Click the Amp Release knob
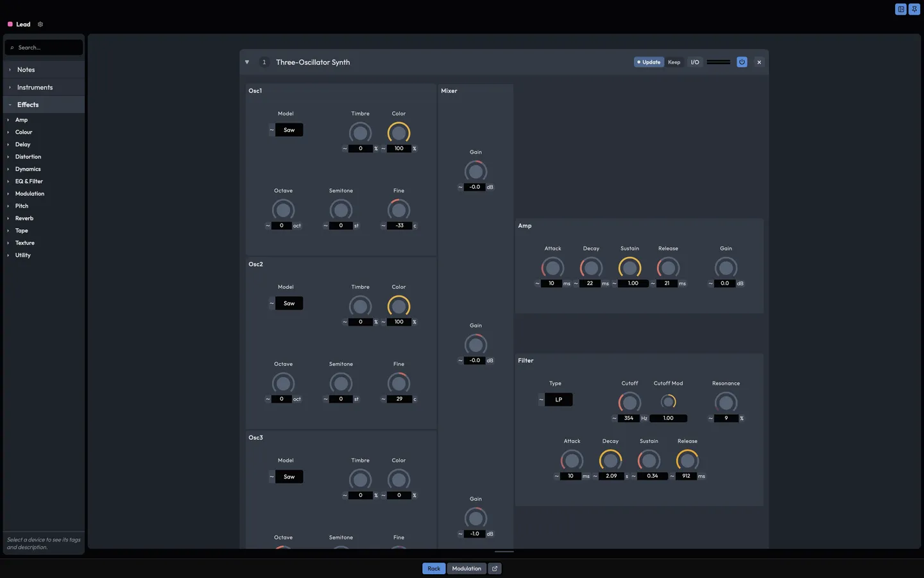Screen dimensions: 924x578 pos(668,268)
